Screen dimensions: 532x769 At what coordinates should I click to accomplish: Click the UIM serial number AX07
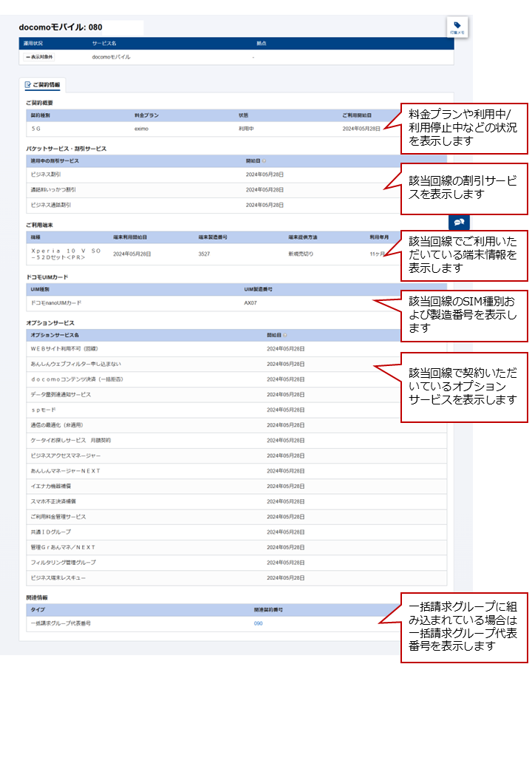[250, 303]
